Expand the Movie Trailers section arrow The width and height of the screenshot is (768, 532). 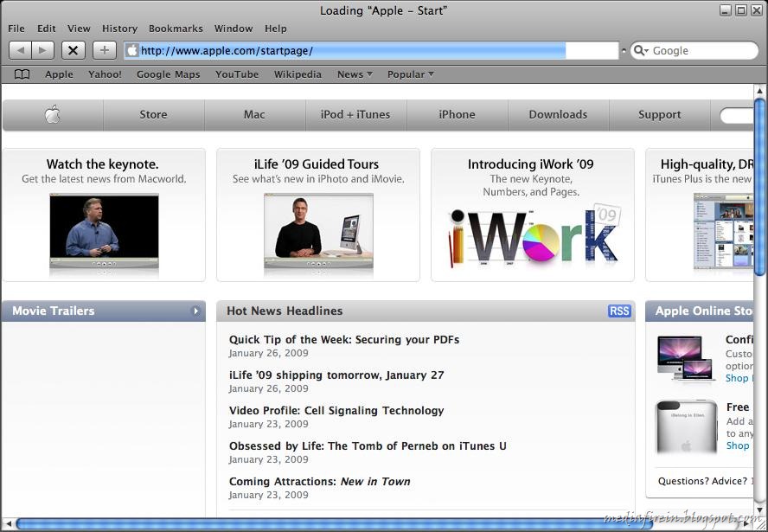pyautogui.click(x=196, y=311)
